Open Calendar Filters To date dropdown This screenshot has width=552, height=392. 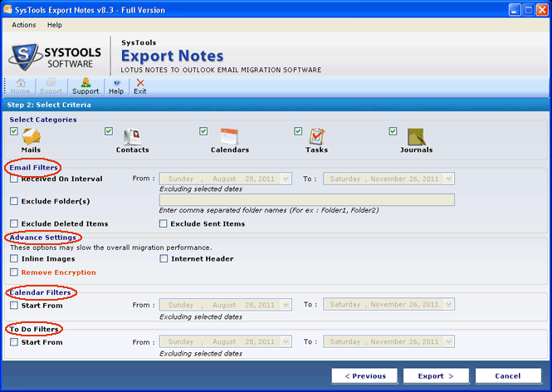click(x=448, y=304)
